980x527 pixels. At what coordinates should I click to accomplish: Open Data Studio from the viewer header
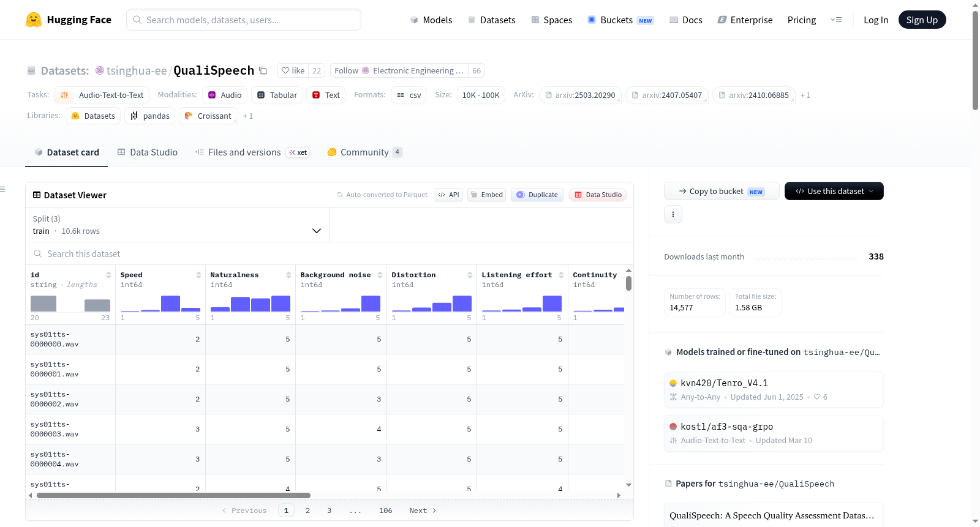click(x=598, y=195)
